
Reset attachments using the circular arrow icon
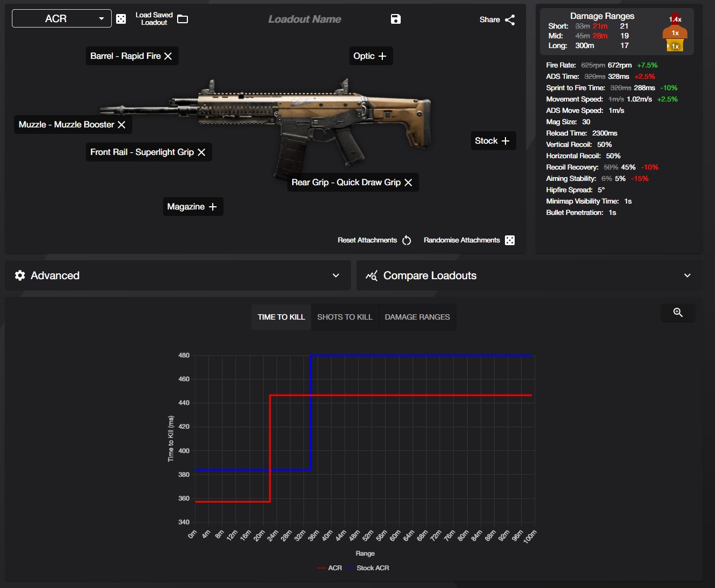point(407,240)
